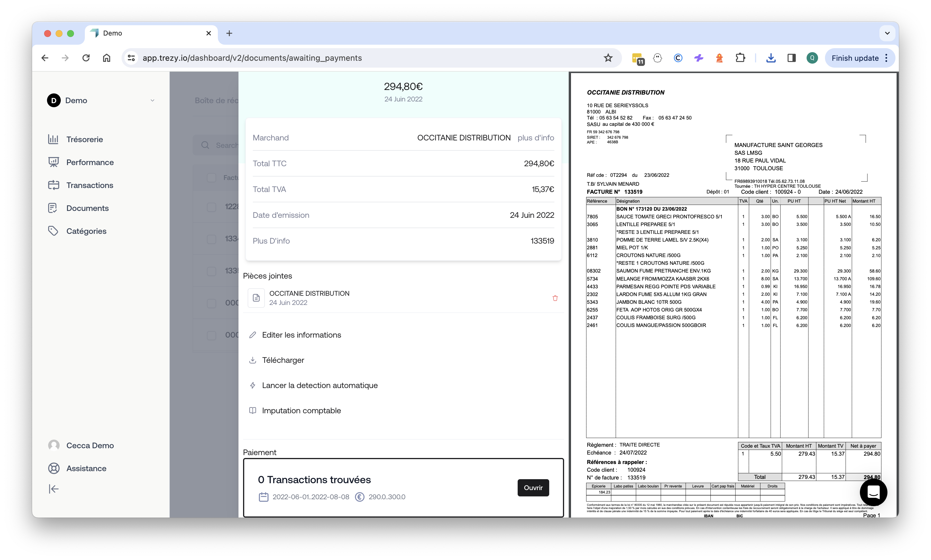Open the chat support bubble

[873, 492]
